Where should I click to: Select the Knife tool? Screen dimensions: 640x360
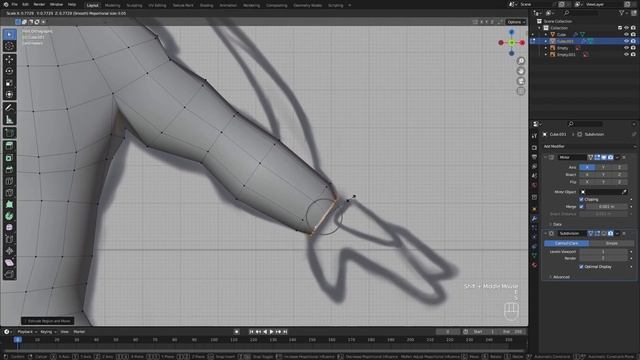[9, 193]
